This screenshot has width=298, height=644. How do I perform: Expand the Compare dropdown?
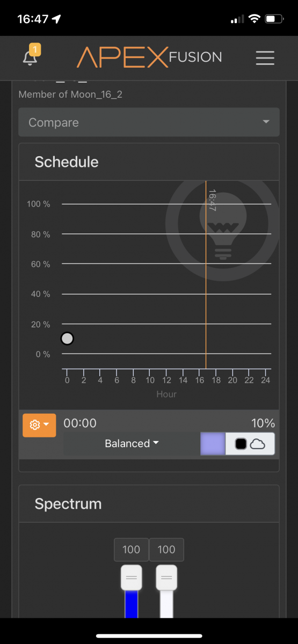149,122
